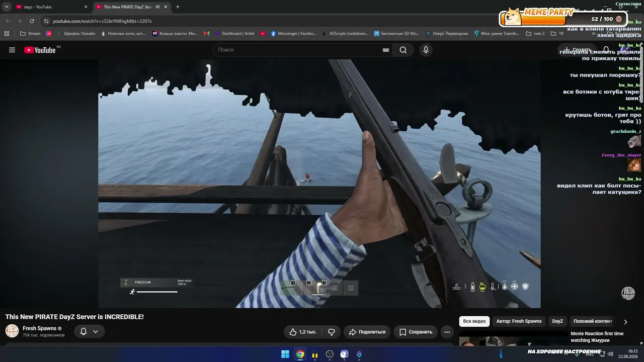644x362 pixels.
Task: Reload the page in Chrome
Action: pos(32,21)
